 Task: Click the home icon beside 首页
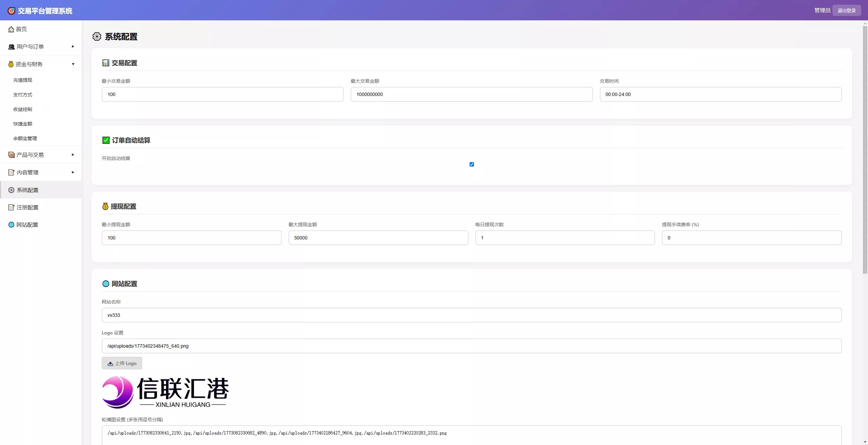pos(11,30)
